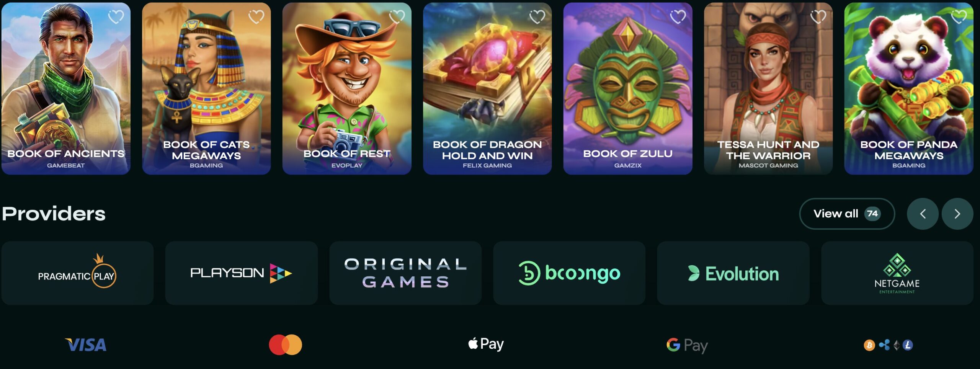The width and height of the screenshot is (980, 369).
Task: Favorite Book of Dragon Hold and Win
Action: (537, 16)
